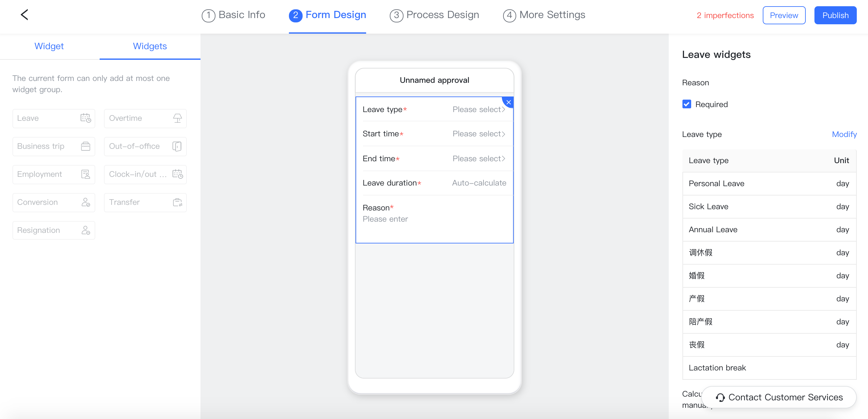
Task: Click the Publish button
Action: coord(835,15)
